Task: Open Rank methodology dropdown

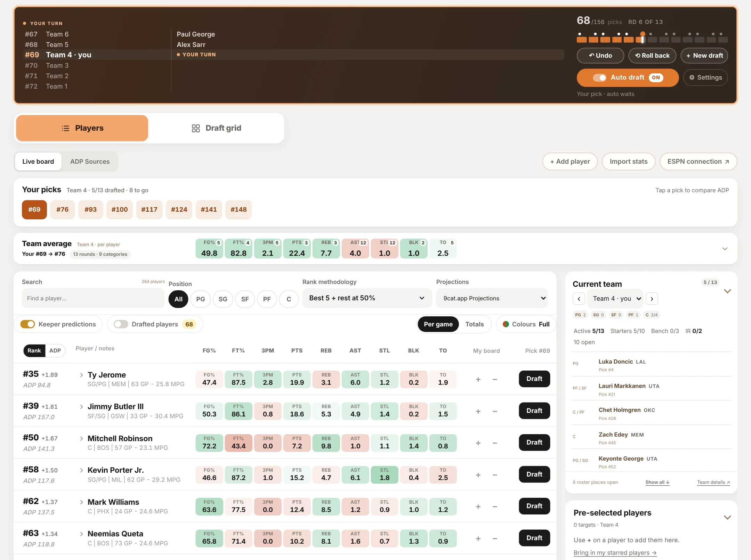Action: point(367,298)
